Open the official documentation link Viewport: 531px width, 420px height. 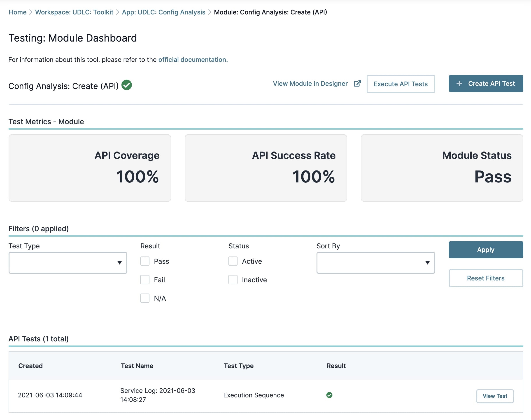point(193,60)
